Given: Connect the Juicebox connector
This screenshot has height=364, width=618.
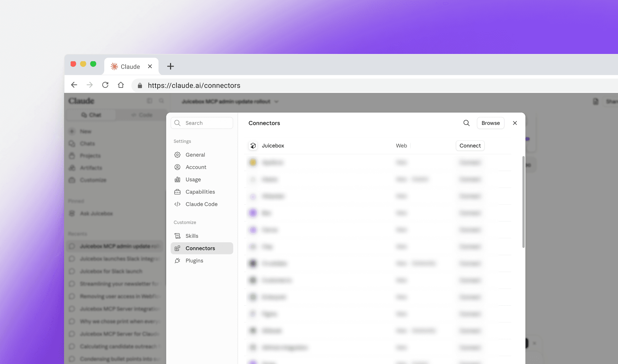Looking at the screenshot, I should [470, 146].
